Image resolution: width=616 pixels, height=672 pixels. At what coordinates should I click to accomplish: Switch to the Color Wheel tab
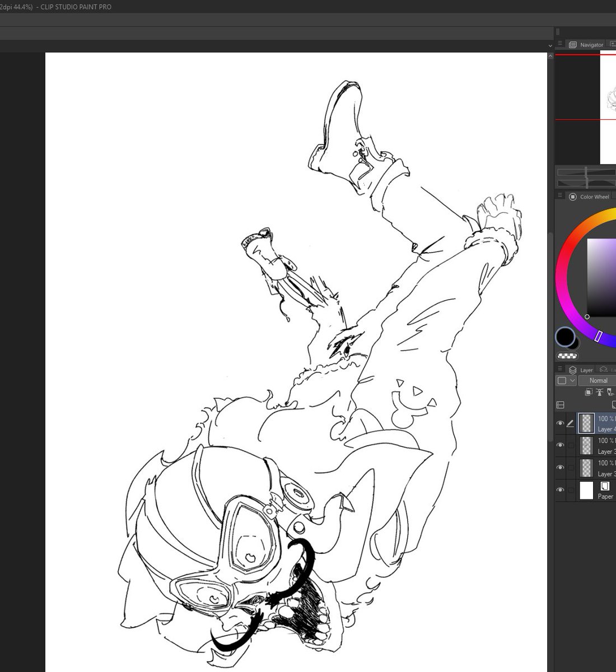point(589,197)
